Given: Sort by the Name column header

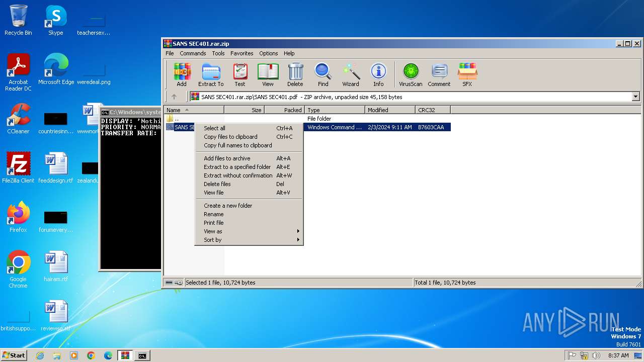Looking at the screenshot, I should [x=194, y=110].
